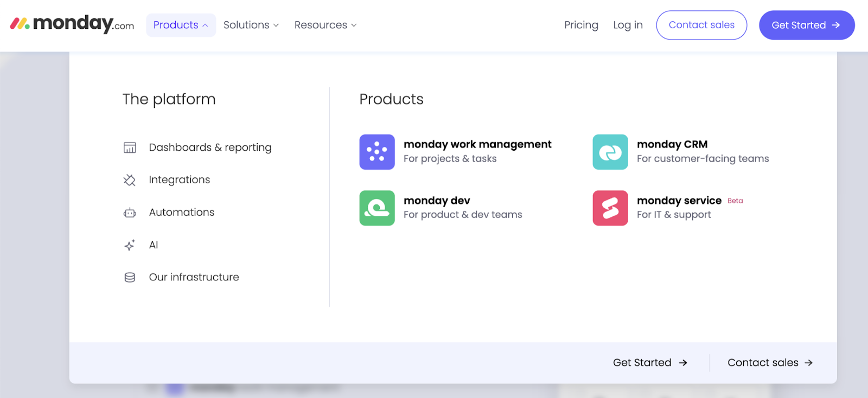This screenshot has width=868, height=398.
Task: Click the Integrations plug icon
Action: pyautogui.click(x=130, y=180)
